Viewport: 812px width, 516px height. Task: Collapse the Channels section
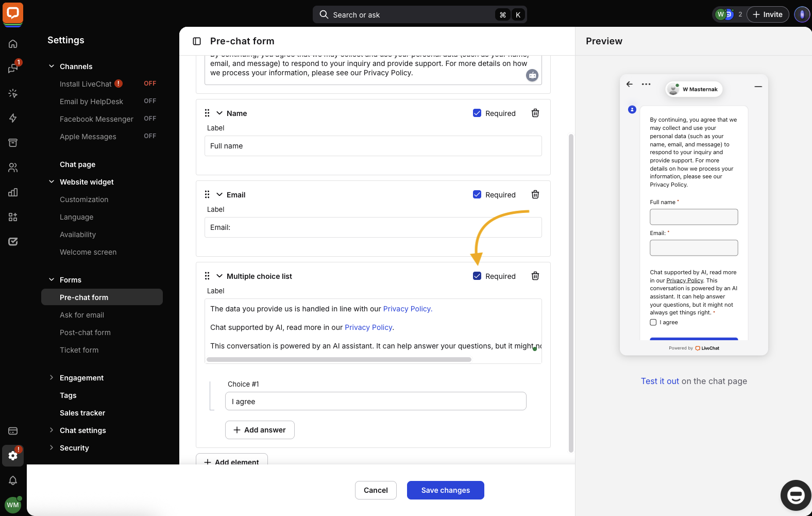click(x=52, y=66)
